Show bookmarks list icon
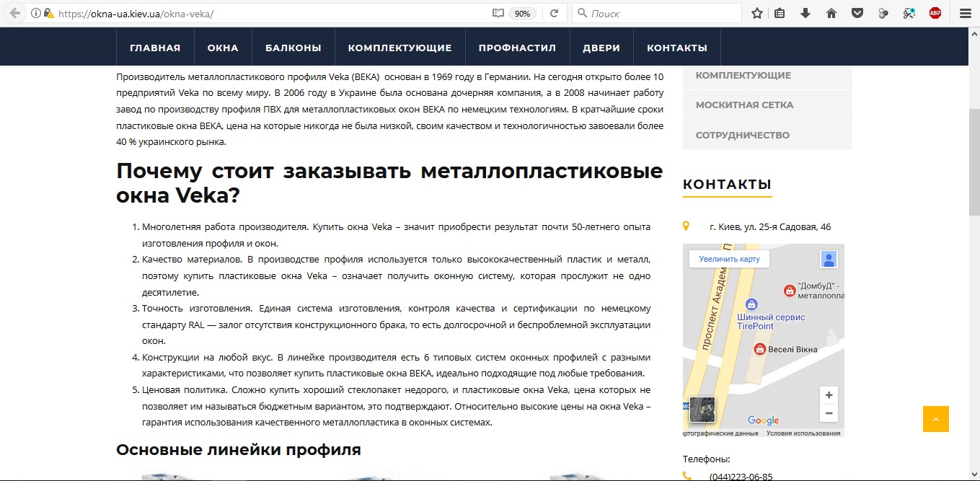The height and width of the screenshot is (481, 980). coord(780,13)
